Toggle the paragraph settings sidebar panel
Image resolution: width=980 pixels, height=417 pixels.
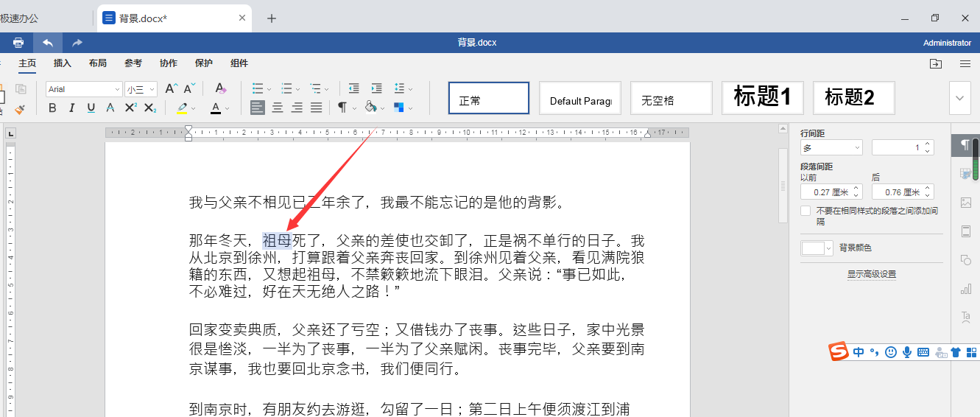pyautogui.click(x=965, y=145)
